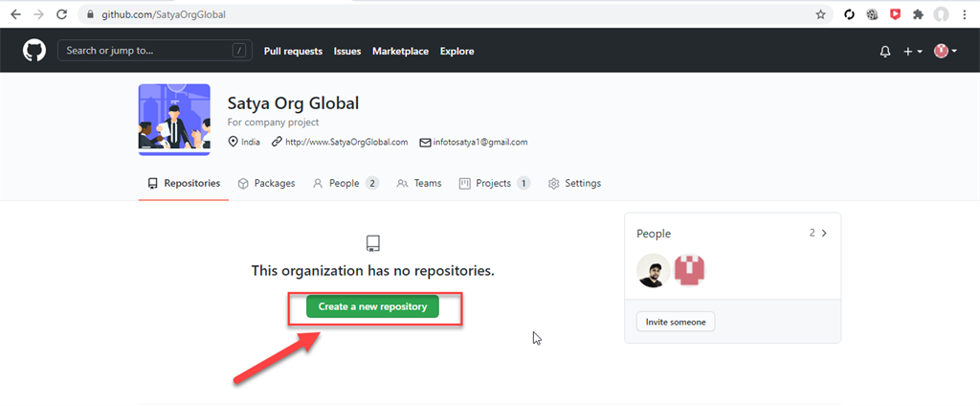
Task: Bookmark this page with the star icon
Action: (x=820, y=15)
